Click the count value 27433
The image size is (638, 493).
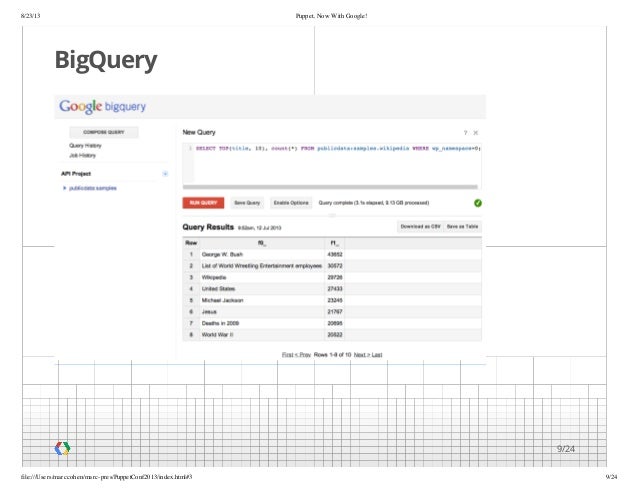coord(335,288)
